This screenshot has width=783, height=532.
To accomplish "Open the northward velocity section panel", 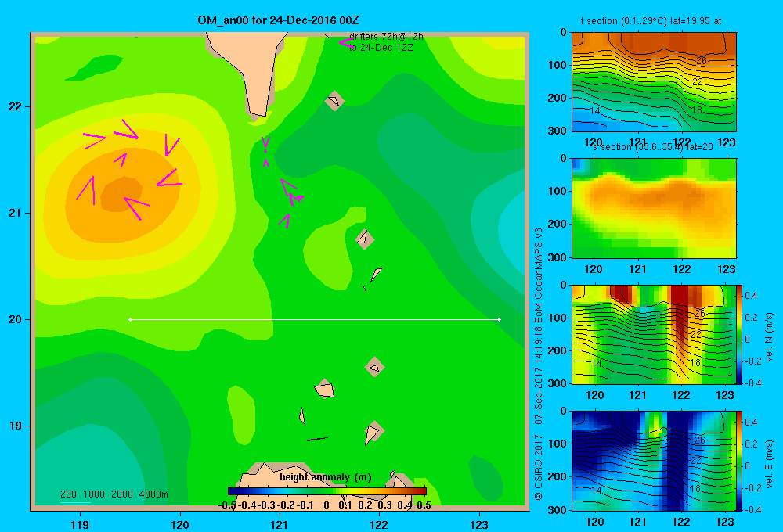I will point(654,334).
